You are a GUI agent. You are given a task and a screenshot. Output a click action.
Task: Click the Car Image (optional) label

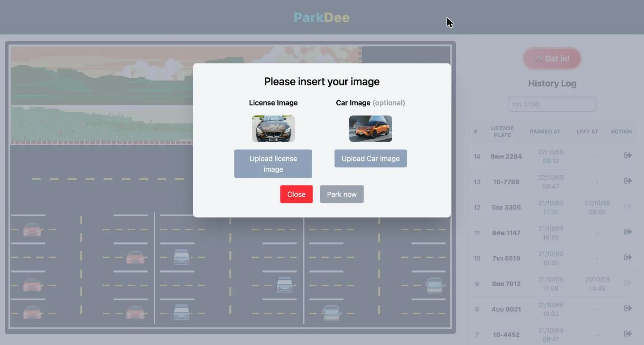point(370,103)
